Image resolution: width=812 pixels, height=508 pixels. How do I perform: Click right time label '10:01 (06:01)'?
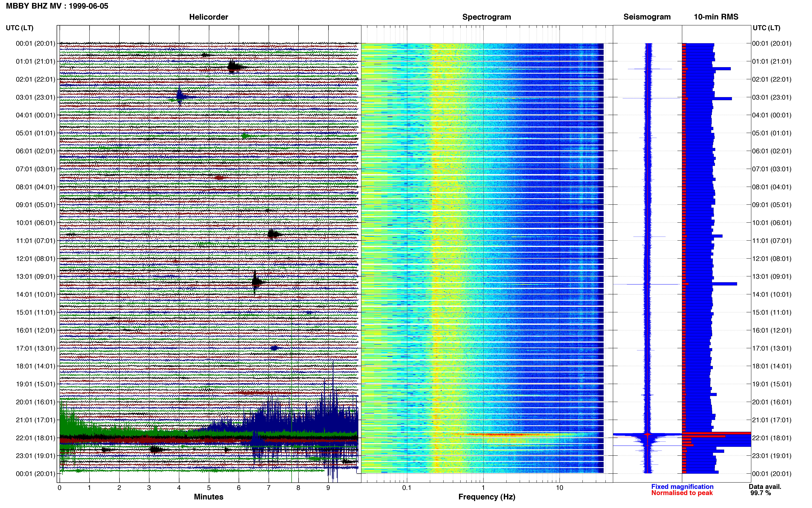(x=772, y=223)
